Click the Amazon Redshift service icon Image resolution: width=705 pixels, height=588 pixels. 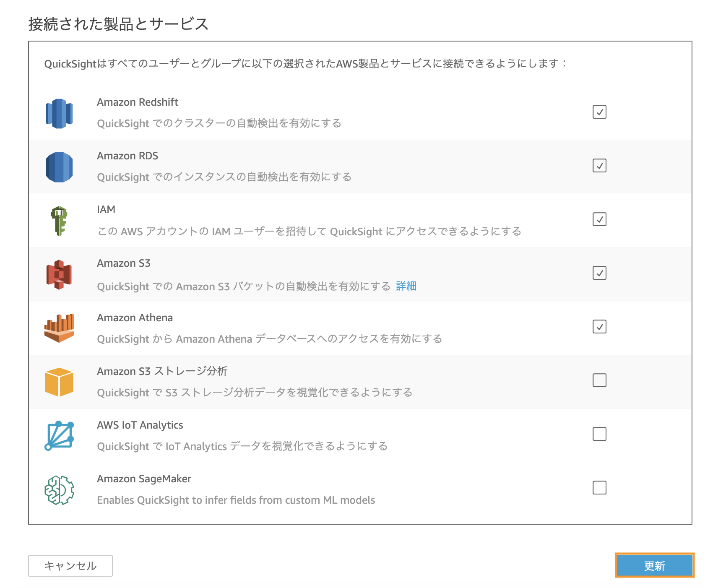[59, 113]
